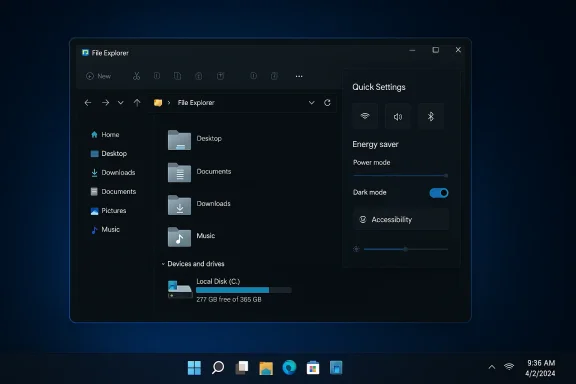The width and height of the screenshot is (576, 384).
Task: Toggle the volume button in Quick Settings
Action: [x=398, y=116]
